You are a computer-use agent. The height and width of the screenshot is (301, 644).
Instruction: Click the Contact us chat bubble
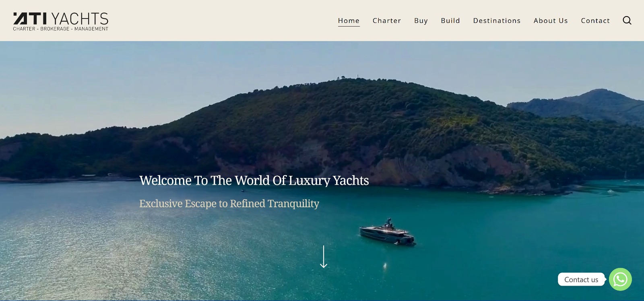click(x=581, y=279)
